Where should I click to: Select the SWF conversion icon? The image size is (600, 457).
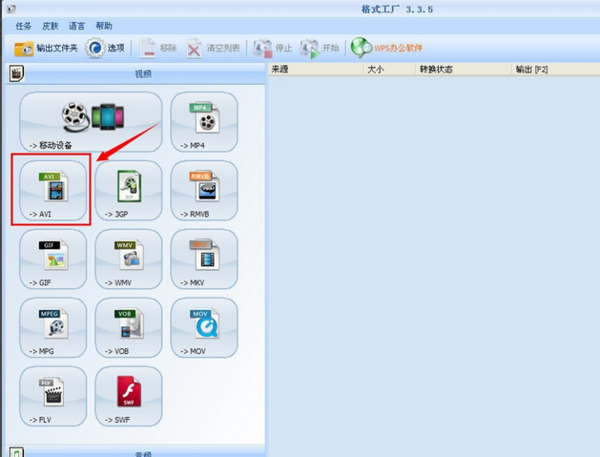tap(128, 395)
